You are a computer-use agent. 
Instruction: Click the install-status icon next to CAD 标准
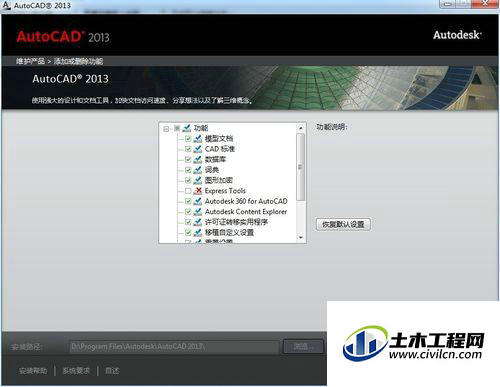(198, 149)
